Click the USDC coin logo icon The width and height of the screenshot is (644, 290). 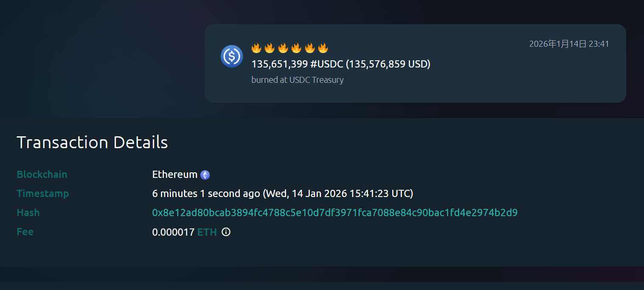tap(231, 56)
